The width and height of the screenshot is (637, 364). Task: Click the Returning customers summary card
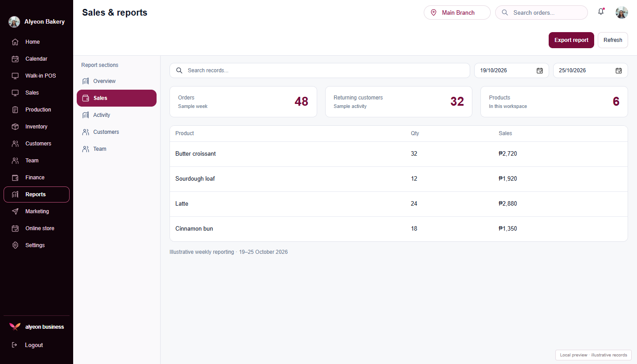(399, 102)
